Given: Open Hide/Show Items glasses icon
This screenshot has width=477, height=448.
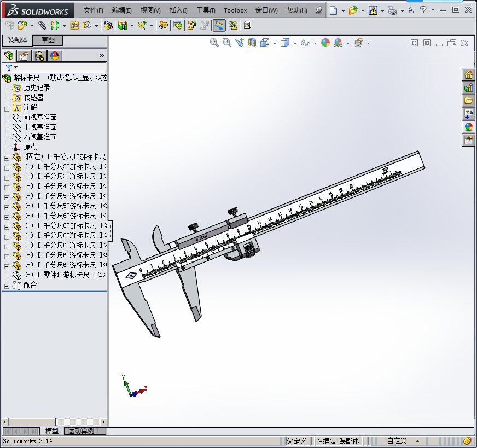Looking at the screenshot, I should pyautogui.click(x=305, y=43).
